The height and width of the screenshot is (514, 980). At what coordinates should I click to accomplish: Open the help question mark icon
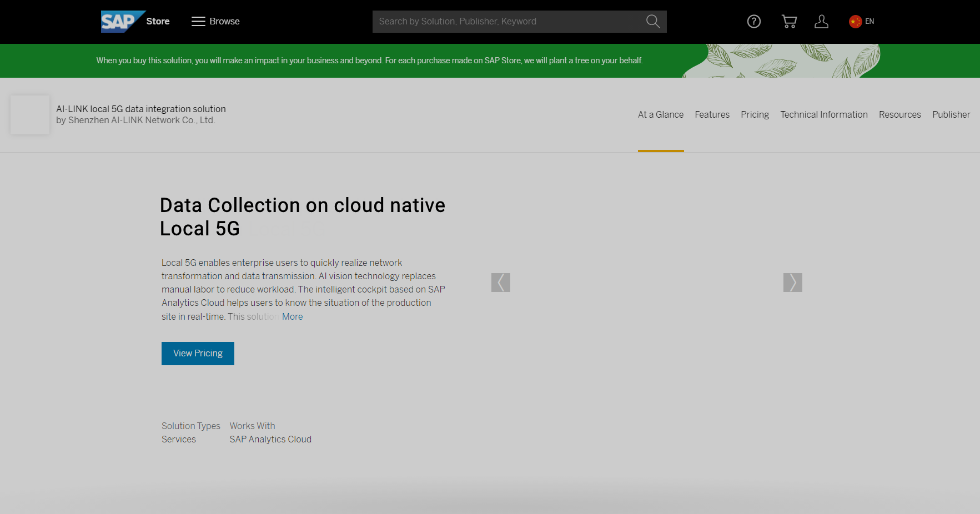pos(753,22)
